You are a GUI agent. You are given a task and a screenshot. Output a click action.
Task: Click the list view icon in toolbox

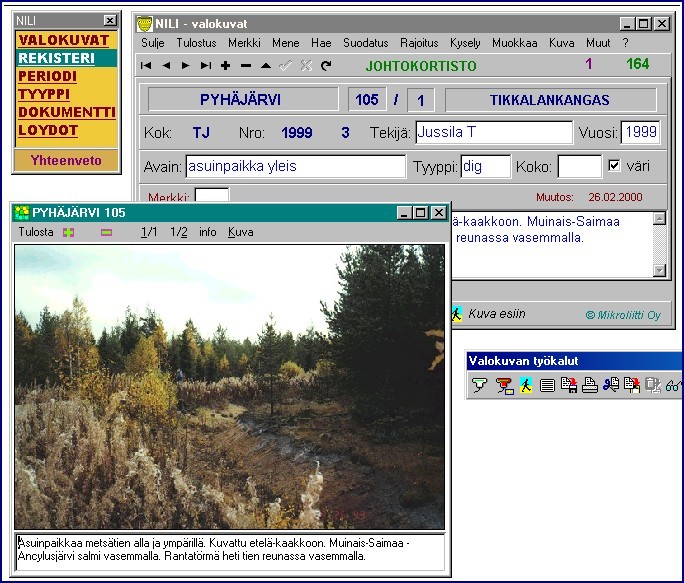[547, 385]
